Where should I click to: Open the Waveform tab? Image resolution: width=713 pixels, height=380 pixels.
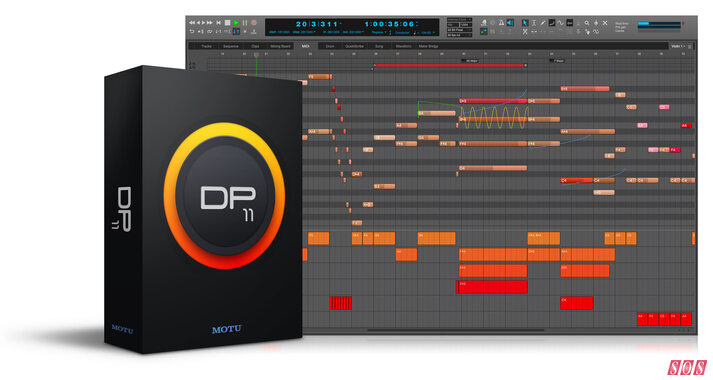click(403, 46)
